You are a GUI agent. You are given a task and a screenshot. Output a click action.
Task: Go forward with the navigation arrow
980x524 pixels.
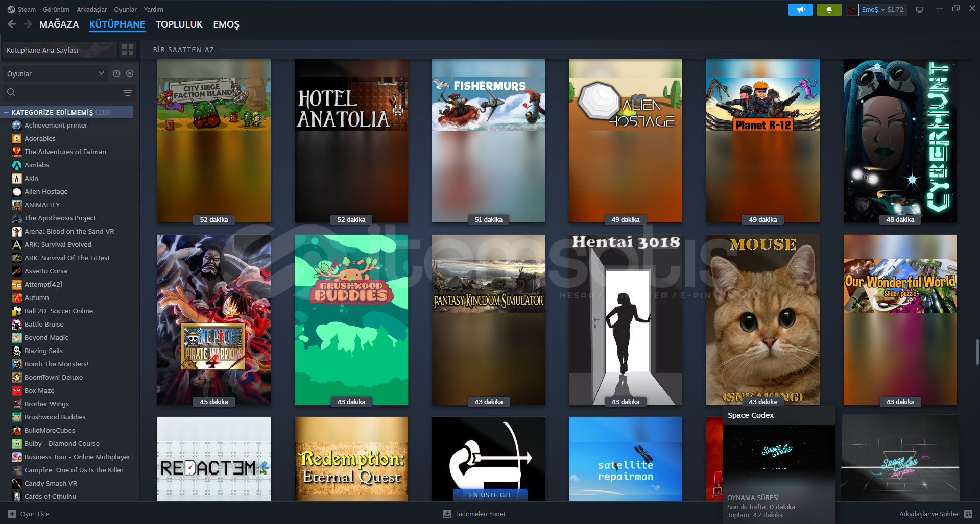click(28, 24)
